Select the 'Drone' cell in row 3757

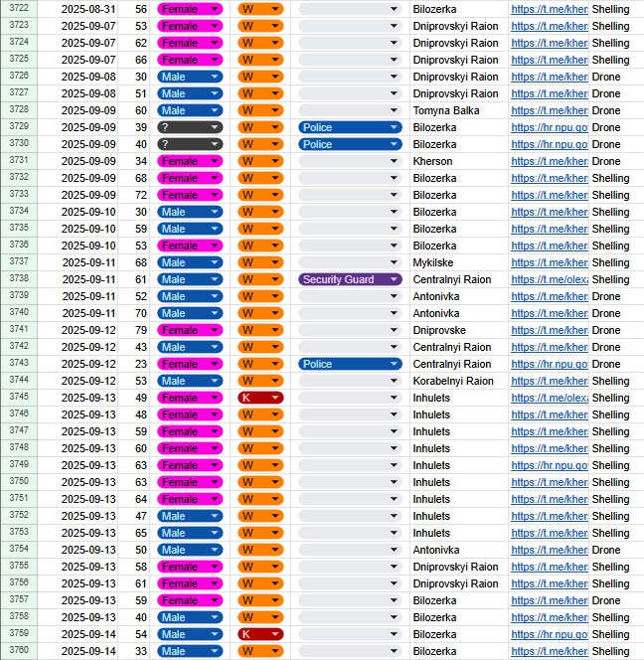click(x=616, y=600)
